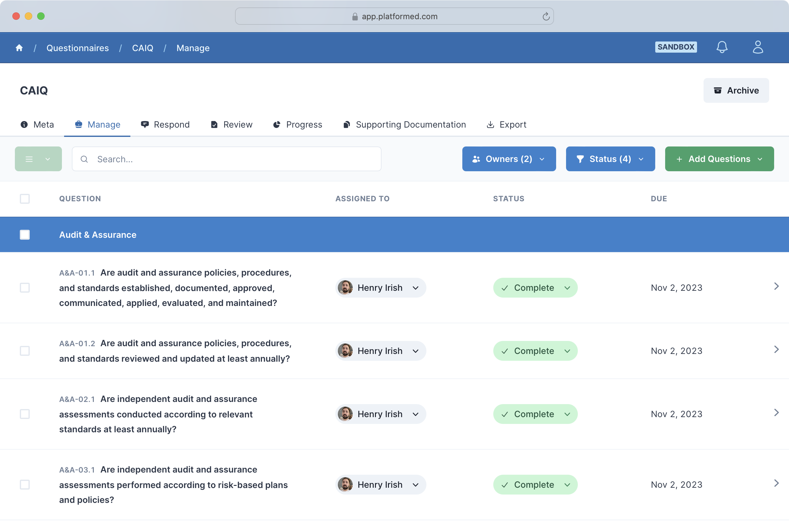
Task: Click the chevron arrow on A&A-02.1 row
Action: point(776,413)
